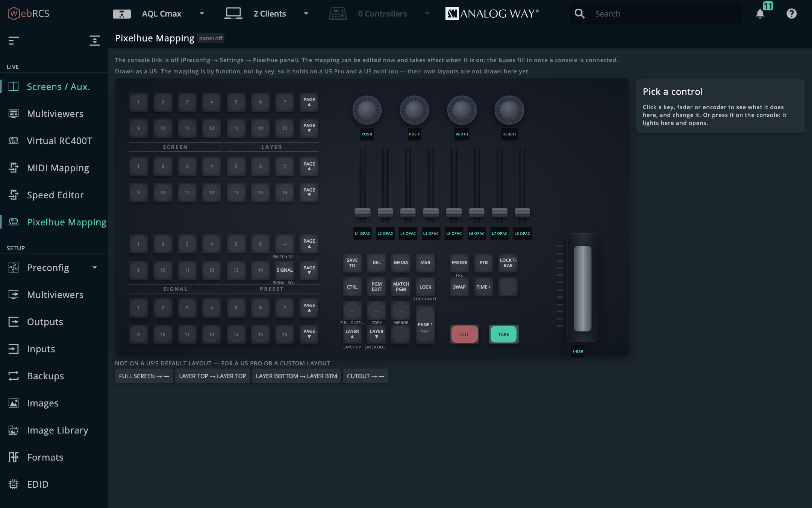Viewport: 812px width, 508px height.
Task: Select the SWAP key
Action: 459,287
